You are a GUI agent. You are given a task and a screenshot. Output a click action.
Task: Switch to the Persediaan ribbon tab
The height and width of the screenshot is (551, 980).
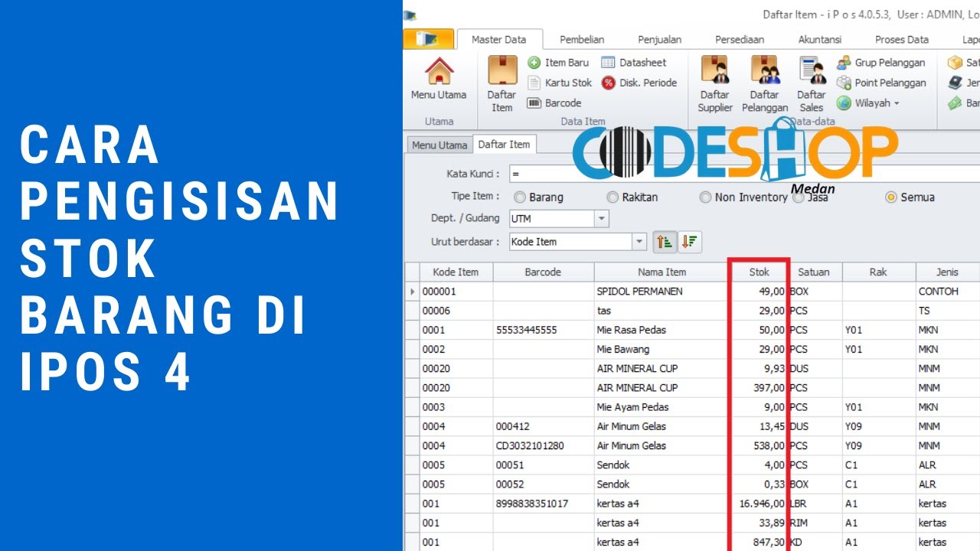[740, 40]
